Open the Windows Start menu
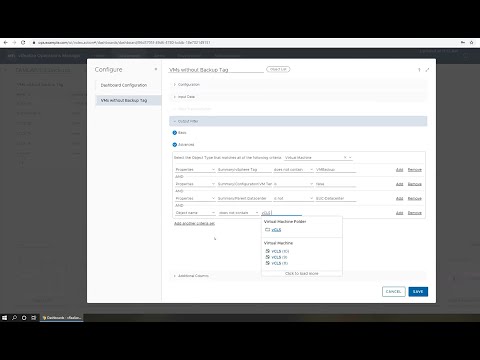This screenshot has height=360, width=480. [5, 318]
